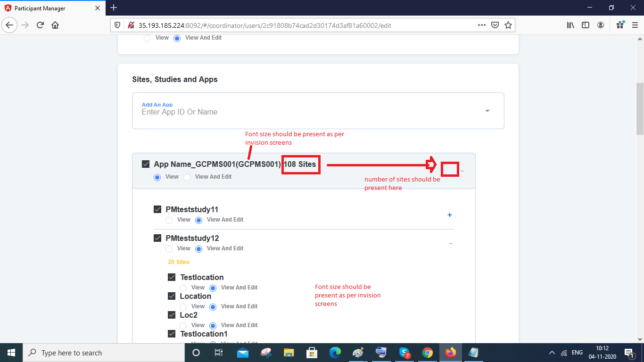Image resolution: width=644 pixels, height=362 pixels.
Task: Uncheck the PMteststudy11 checkbox
Action: click(x=158, y=209)
